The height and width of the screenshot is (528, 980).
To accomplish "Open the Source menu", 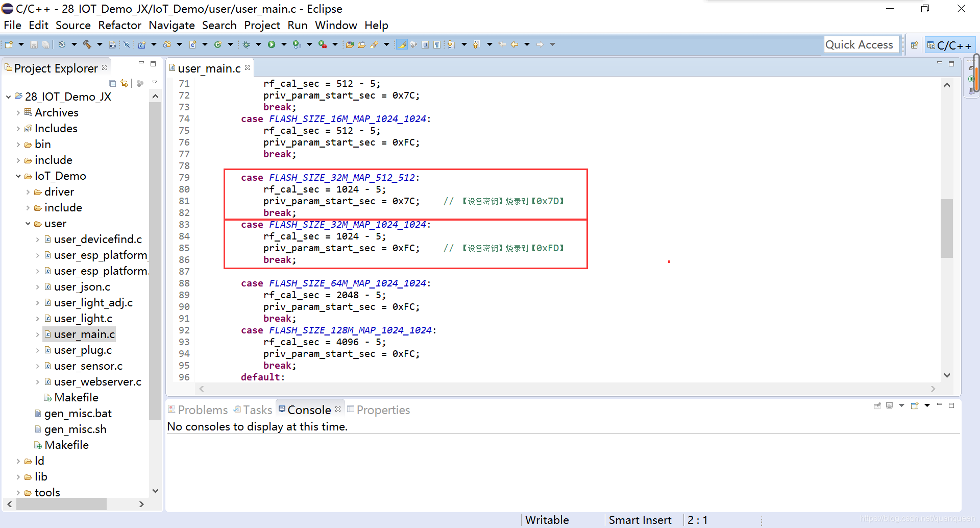I will click(x=73, y=25).
